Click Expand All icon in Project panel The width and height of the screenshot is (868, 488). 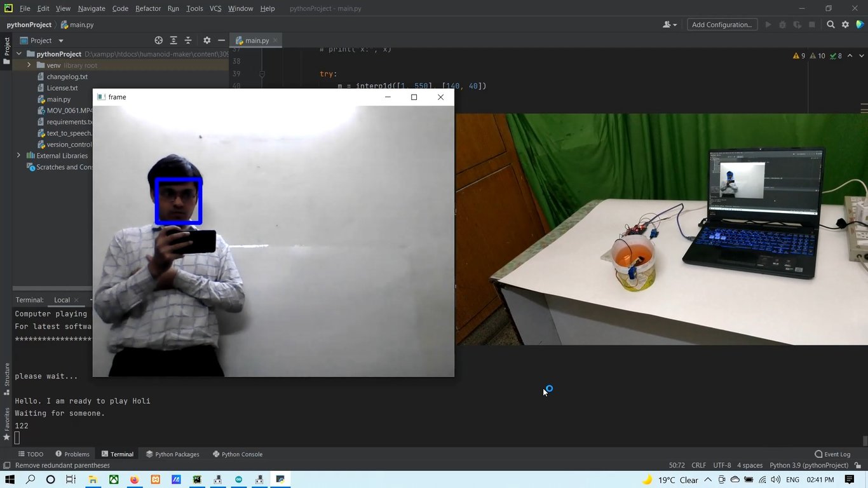[x=173, y=40]
